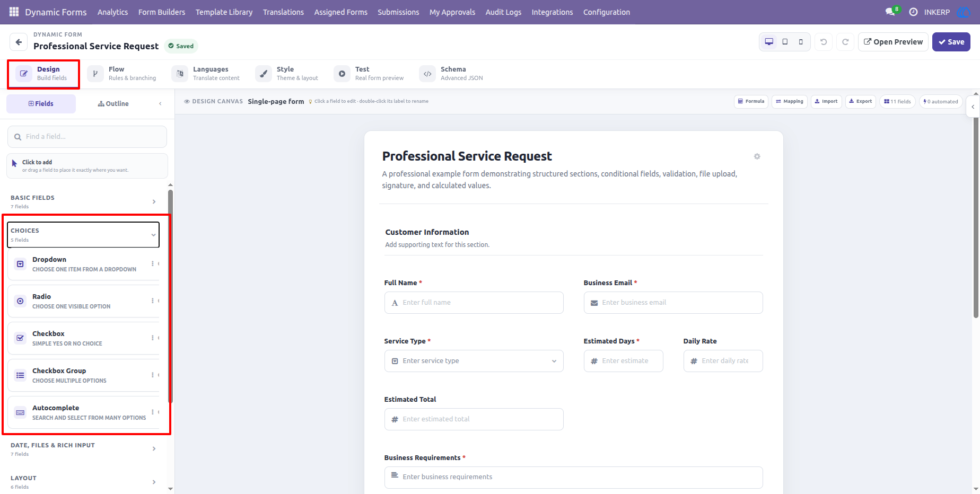This screenshot has height=494, width=980.
Task: Open the Flow rules tab
Action: [122, 74]
